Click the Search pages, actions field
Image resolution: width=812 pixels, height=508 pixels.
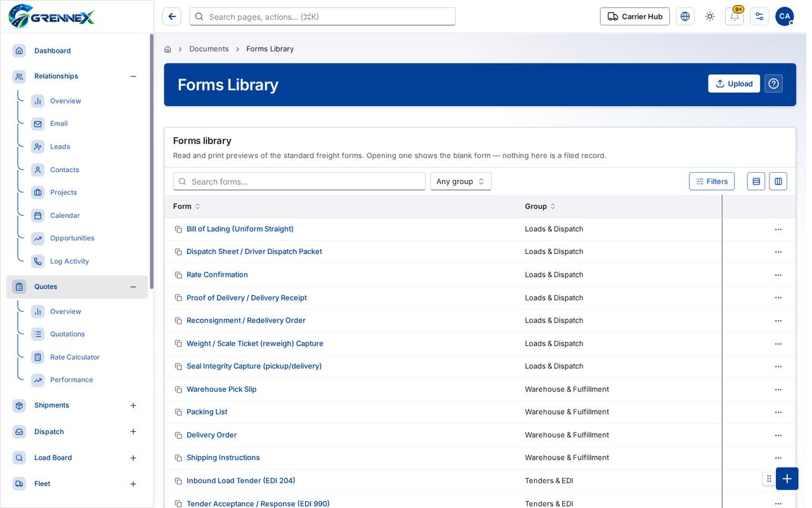322,17
